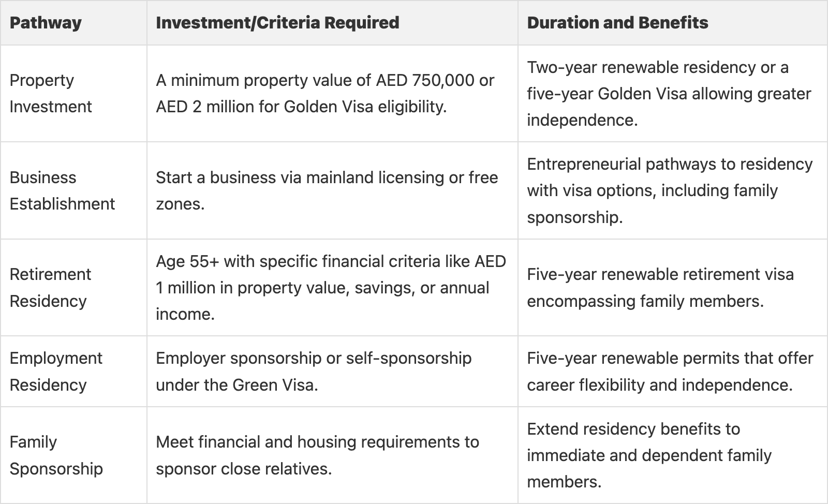
Task: Select the Employment Residency pathway cell
Action: coord(56,371)
